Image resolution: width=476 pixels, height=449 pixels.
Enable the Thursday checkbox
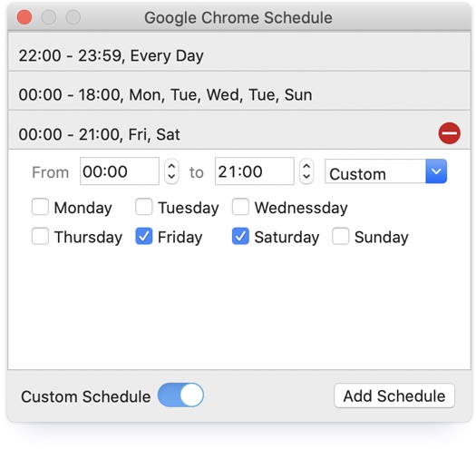pyautogui.click(x=40, y=236)
